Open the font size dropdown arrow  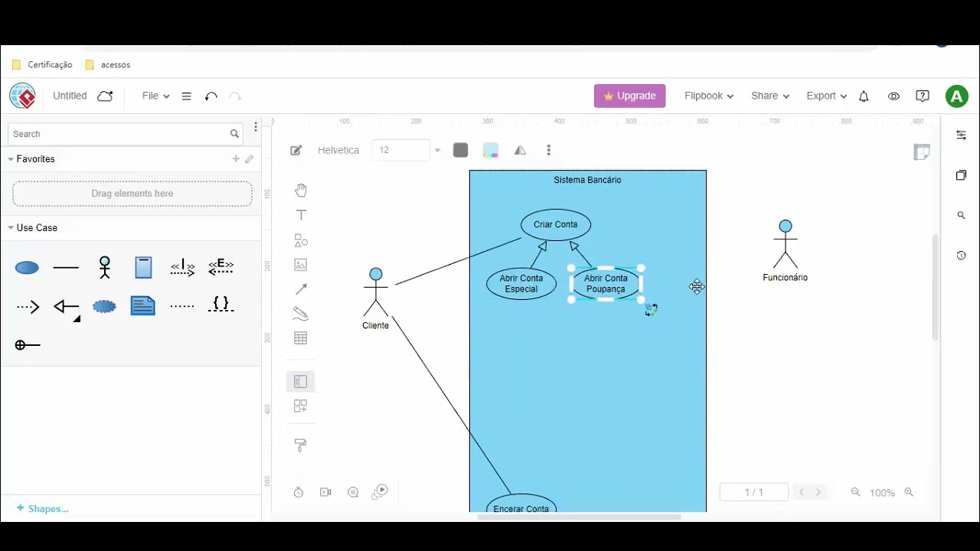(437, 151)
